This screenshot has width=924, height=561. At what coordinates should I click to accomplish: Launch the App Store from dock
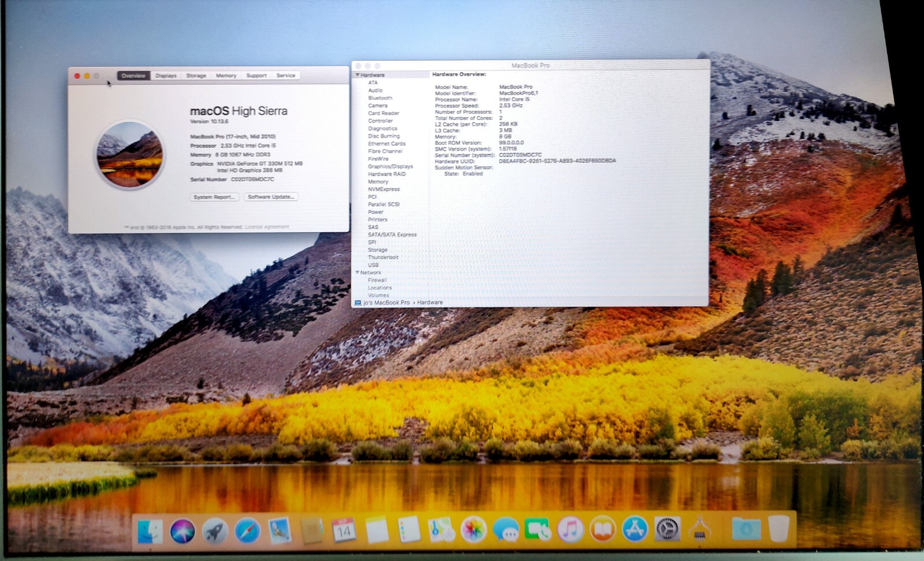tap(635, 529)
